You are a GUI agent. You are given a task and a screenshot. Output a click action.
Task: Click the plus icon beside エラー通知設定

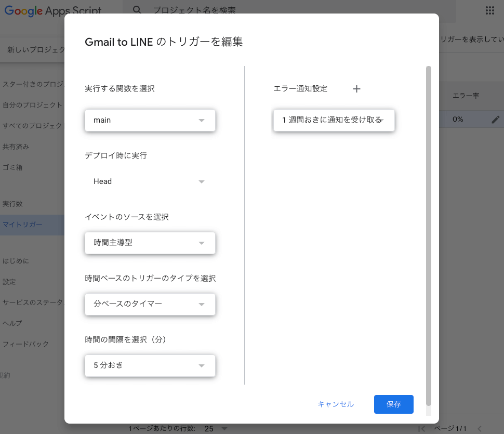pyautogui.click(x=356, y=89)
